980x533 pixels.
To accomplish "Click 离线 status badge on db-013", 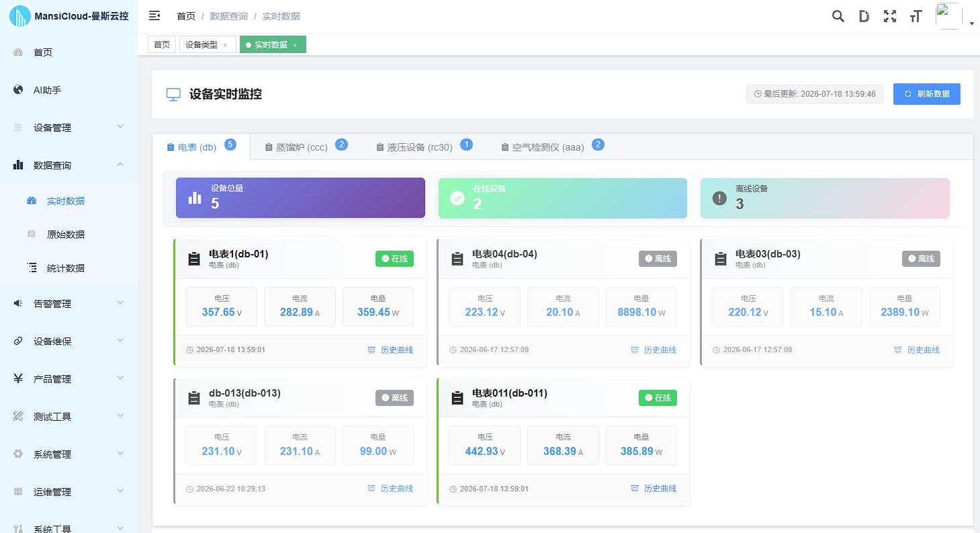I will [x=394, y=398].
